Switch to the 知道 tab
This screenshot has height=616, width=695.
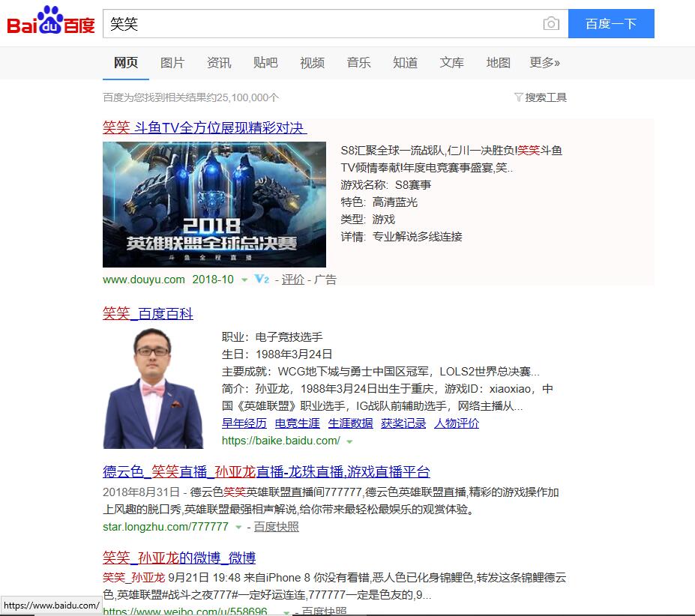[405, 63]
